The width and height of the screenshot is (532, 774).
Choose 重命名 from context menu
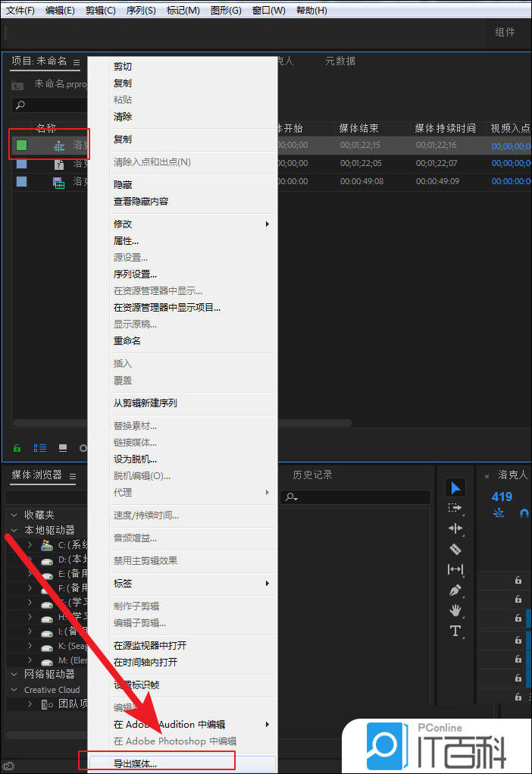pyautogui.click(x=192, y=341)
